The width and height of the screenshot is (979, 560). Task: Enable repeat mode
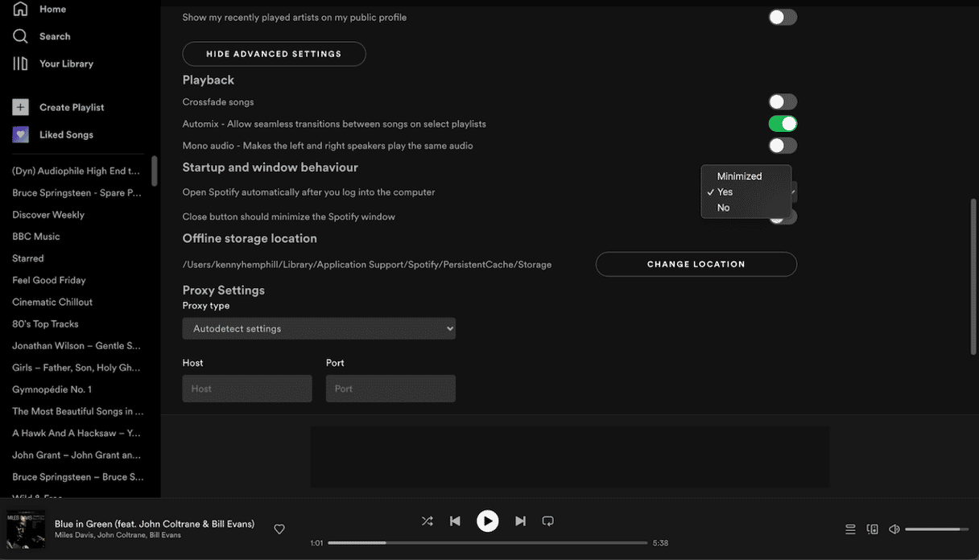click(x=548, y=521)
